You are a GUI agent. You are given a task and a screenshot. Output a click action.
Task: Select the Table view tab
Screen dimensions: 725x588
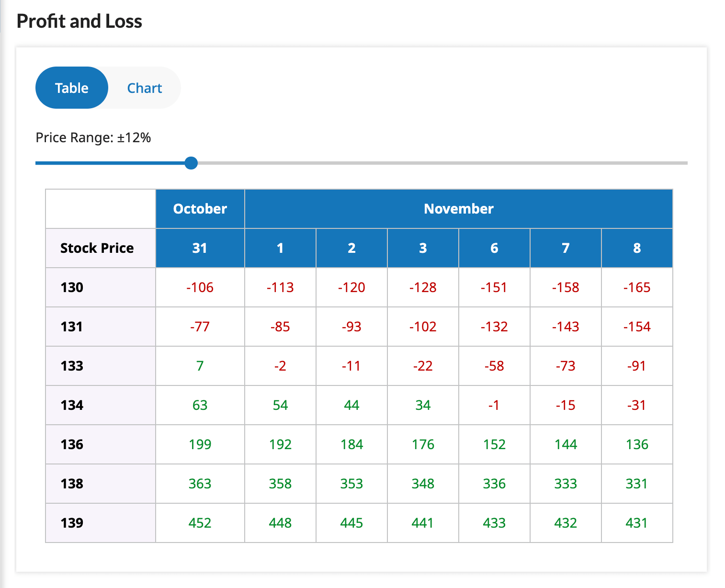click(x=71, y=88)
